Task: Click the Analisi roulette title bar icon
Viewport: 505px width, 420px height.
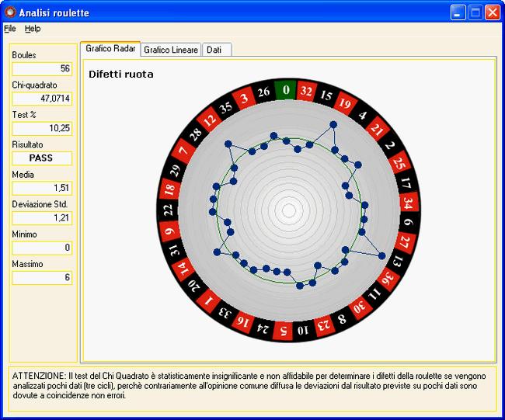Action: 10,12
